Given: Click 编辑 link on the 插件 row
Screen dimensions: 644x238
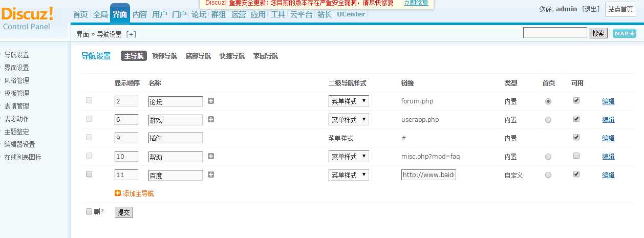Looking at the screenshot, I should (x=608, y=138).
